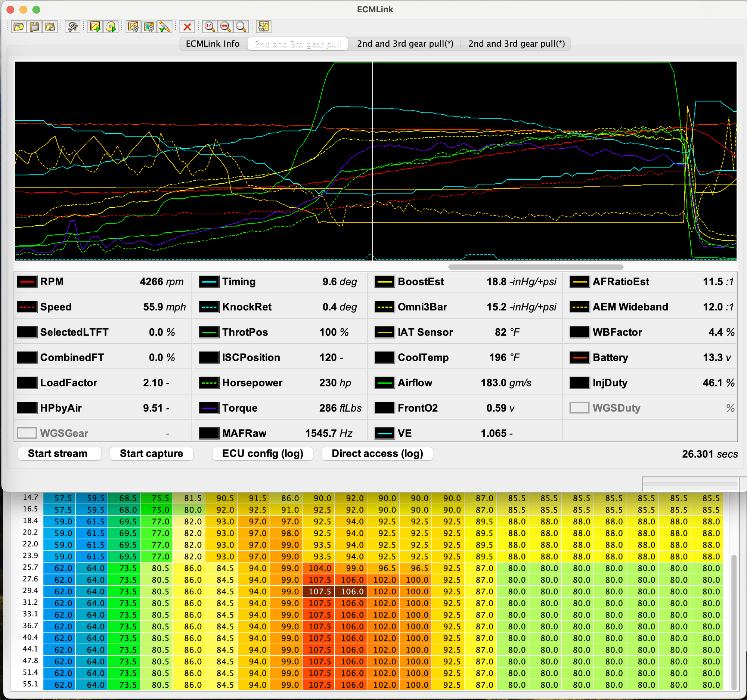The height and width of the screenshot is (700, 747).
Task: Click the green Airflow color swatch
Action: pyautogui.click(x=385, y=383)
